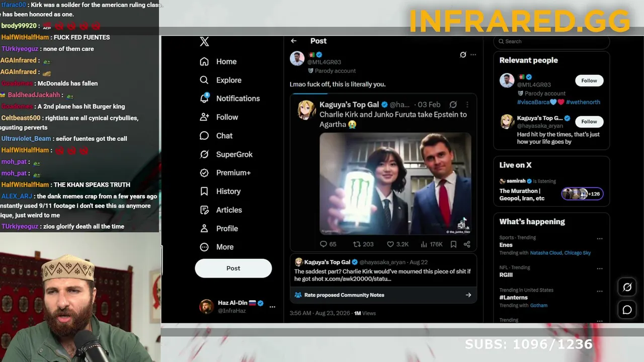Open Premium+ in the sidebar
Screen dimensions: 644x362
[225, 172]
